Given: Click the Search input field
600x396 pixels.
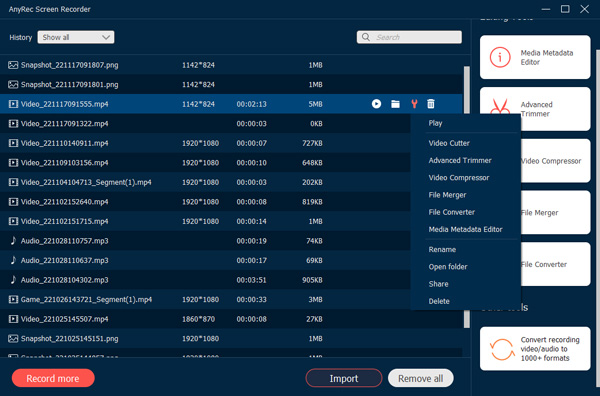Looking at the screenshot, I should tap(409, 37).
